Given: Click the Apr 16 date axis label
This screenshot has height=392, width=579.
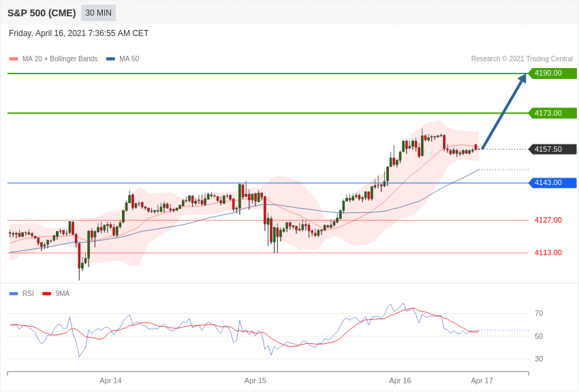Looking at the screenshot, I should point(400,380).
